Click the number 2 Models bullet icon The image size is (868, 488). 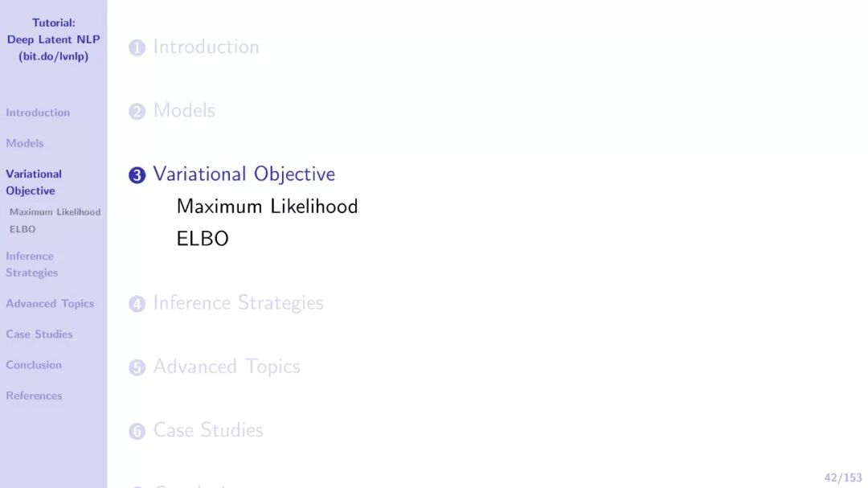pyautogui.click(x=137, y=111)
